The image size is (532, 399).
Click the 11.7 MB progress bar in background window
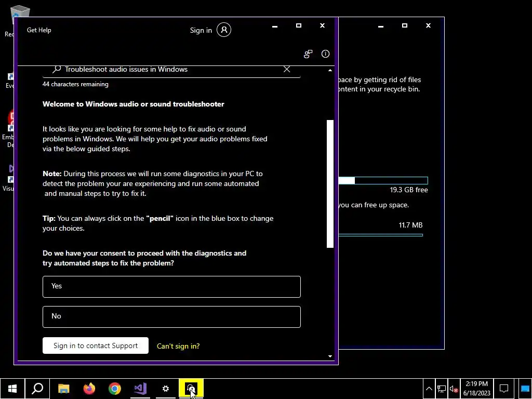[380, 235]
